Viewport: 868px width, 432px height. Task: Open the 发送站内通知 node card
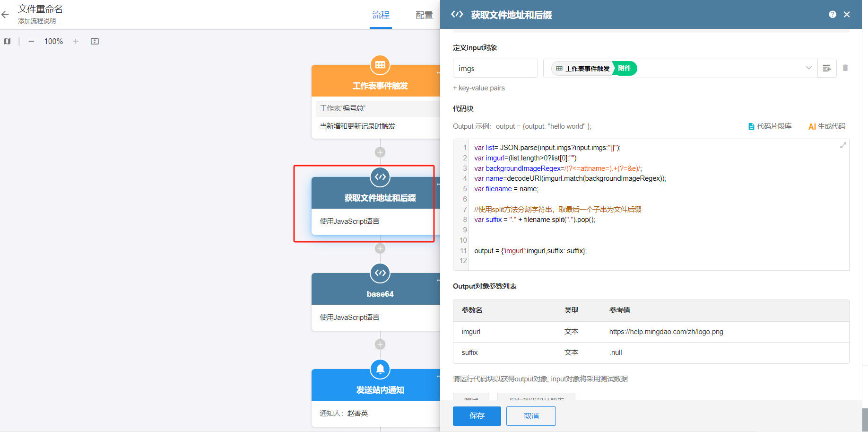point(376,398)
